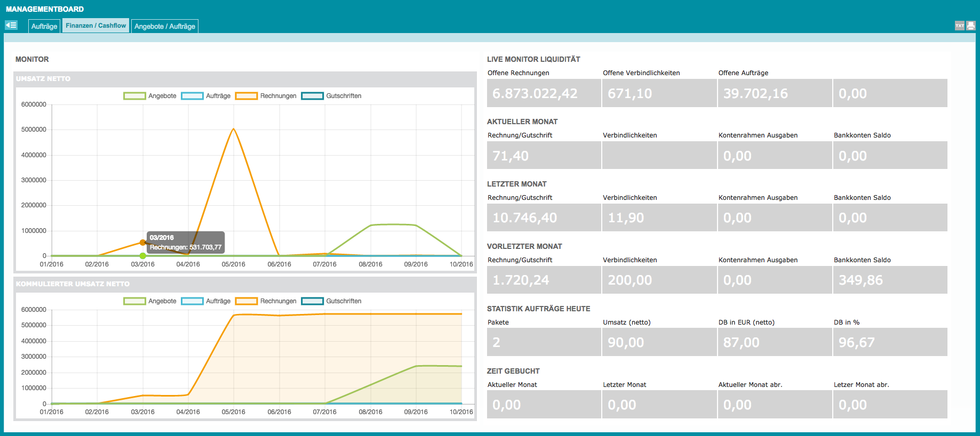
Task: Open the Angebote / Aufträge tab
Action: [165, 26]
